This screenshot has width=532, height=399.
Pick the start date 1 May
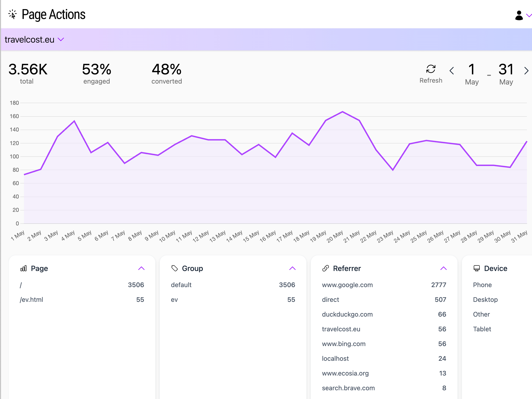(x=472, y=74)
